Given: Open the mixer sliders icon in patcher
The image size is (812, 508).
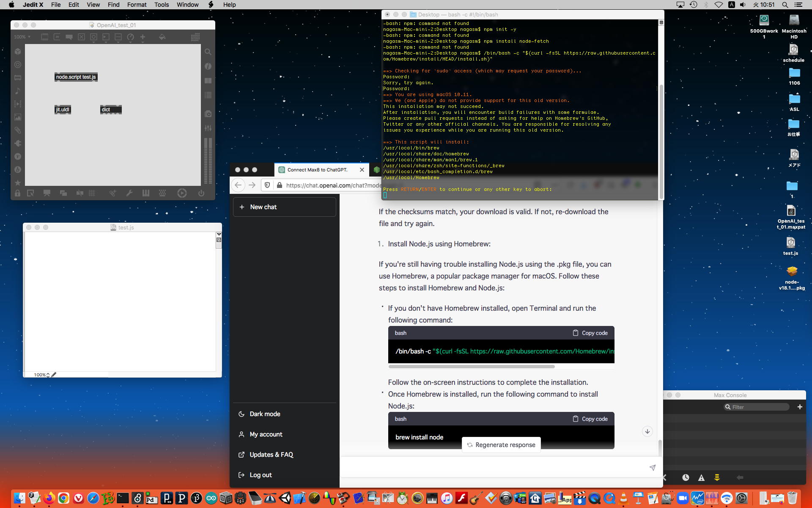Looking at the screenshot, I should point(208,128).
